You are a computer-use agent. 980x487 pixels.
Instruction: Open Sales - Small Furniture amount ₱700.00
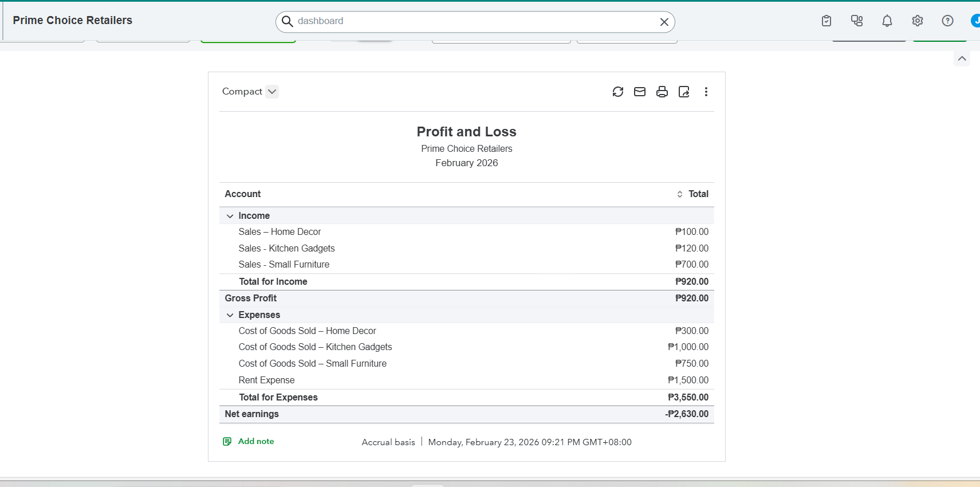pyautogui.click(x=691, y=264)
